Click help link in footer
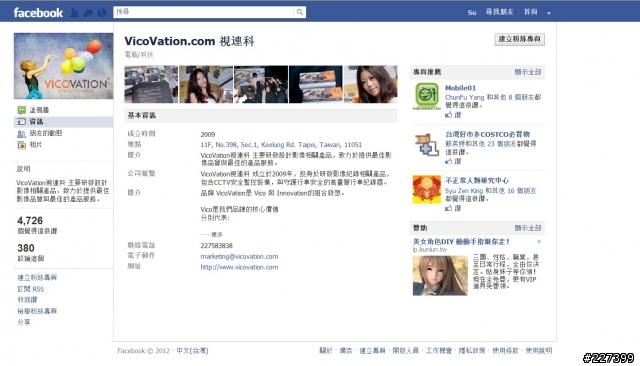This screenshot has height=366, width=640. 539,350
